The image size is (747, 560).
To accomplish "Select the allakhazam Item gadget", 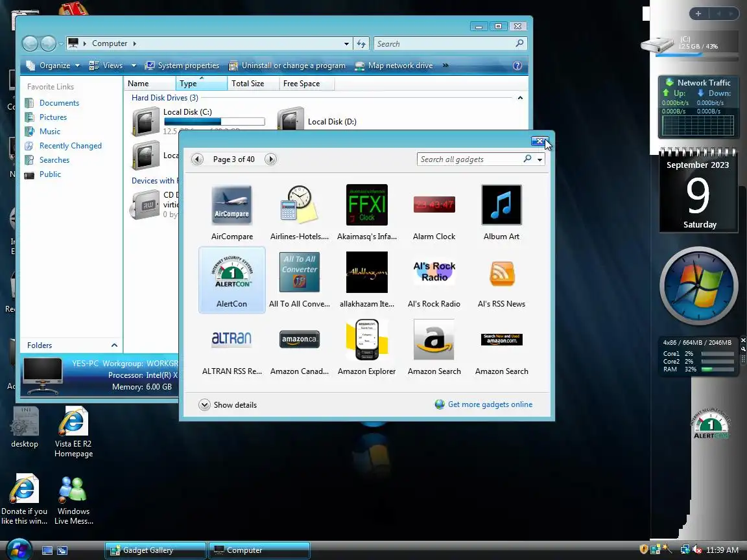I will coord(367,272).
